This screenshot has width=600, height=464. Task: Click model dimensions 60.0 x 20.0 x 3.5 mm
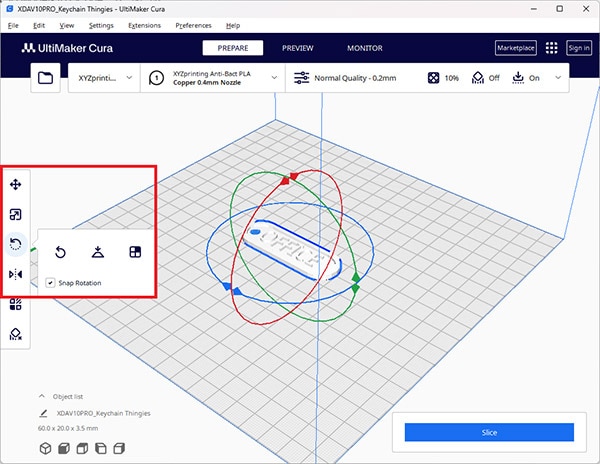click(68, 428)
